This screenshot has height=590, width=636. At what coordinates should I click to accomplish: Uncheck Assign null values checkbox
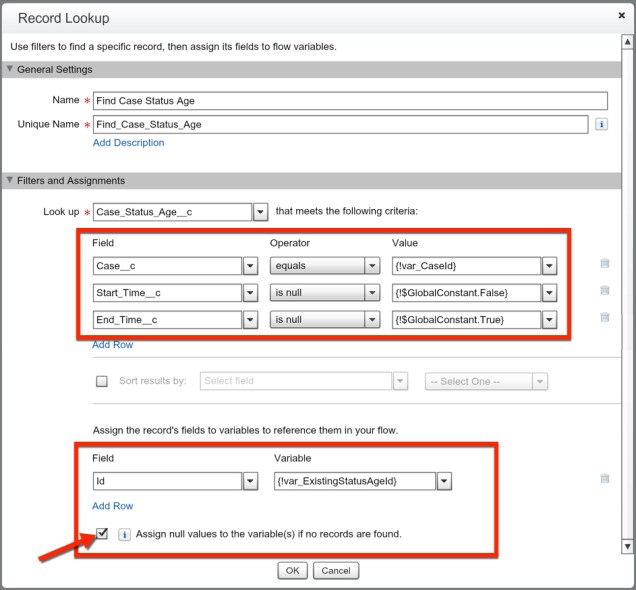(x=102, y=533)
